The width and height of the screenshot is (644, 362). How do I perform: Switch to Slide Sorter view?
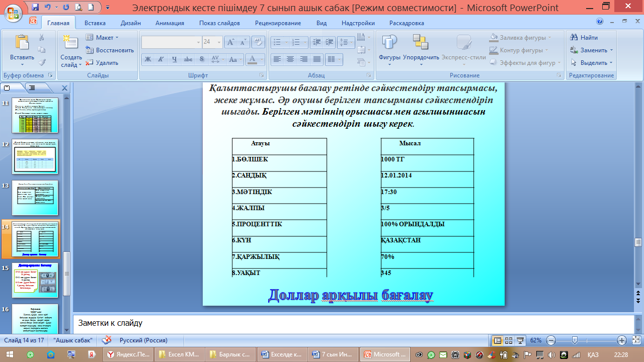coord(509,340)
